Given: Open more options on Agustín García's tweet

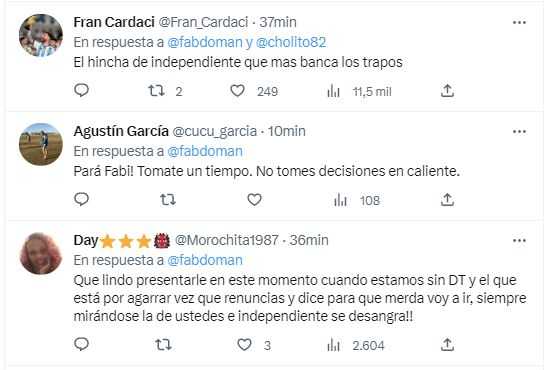Looking at the screenshot, I should 519,132.
